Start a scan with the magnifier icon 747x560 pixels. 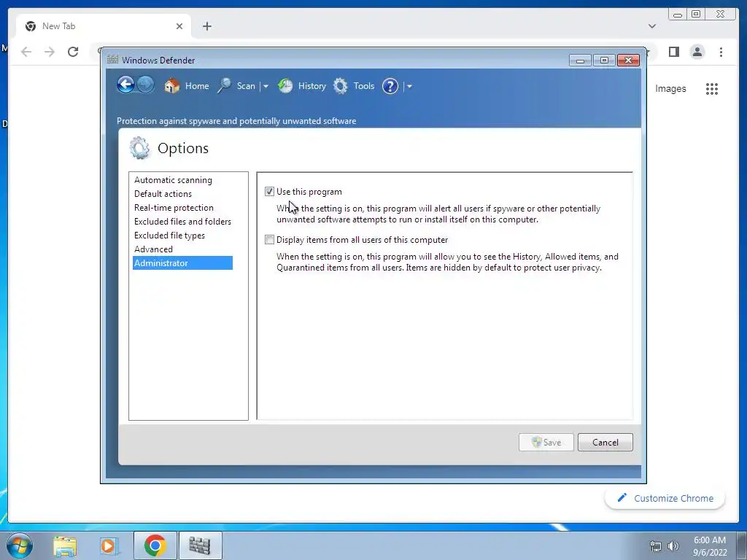225,86
